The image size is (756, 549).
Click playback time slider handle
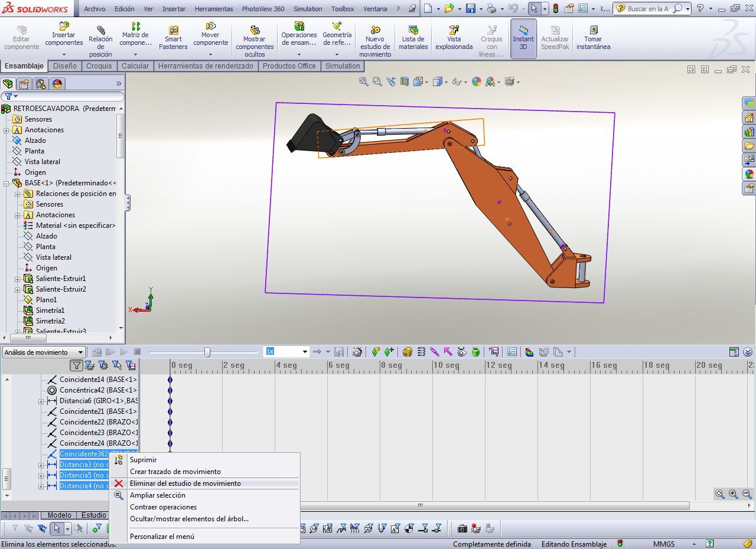(207, 352)
